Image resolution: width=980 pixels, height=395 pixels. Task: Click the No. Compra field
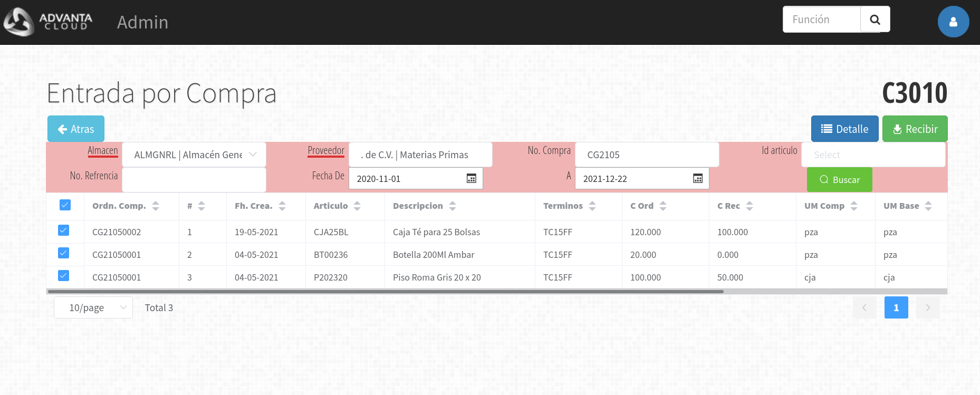coord(647,155)
